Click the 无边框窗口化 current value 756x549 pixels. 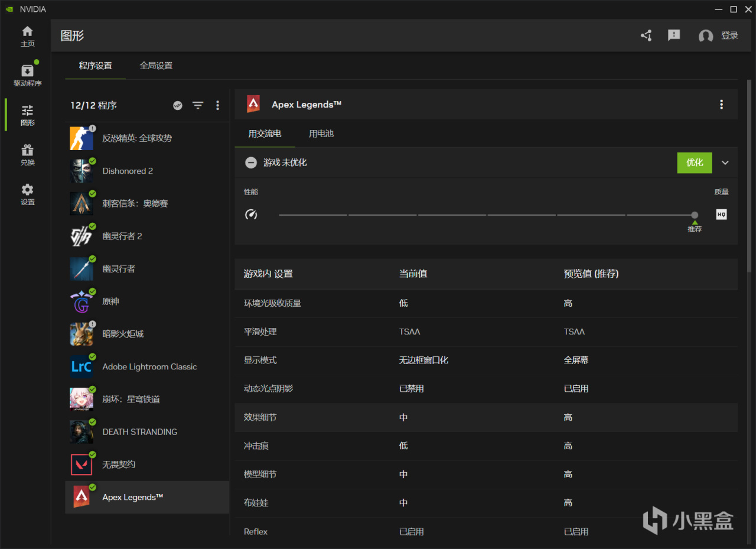[423, 360]
